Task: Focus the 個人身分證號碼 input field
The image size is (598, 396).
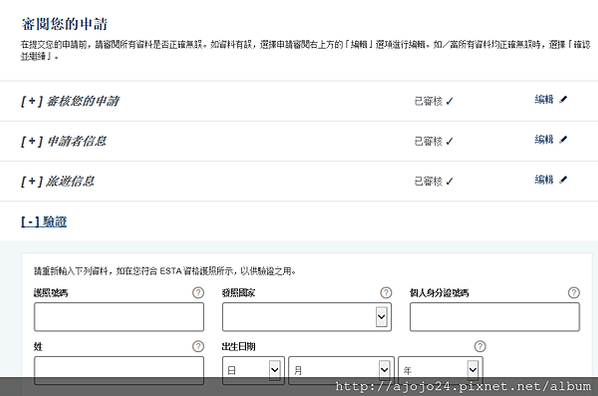Action: coord(495,317)
